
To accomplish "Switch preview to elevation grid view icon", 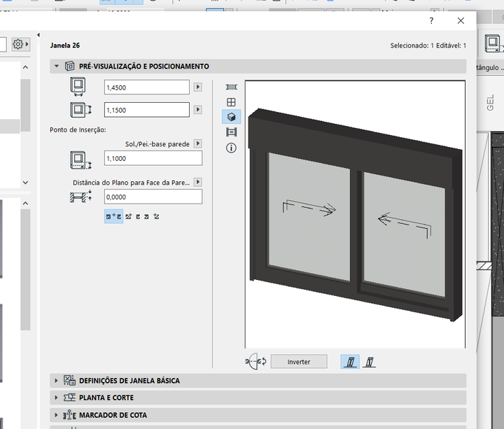I will click(x=232, y=102).
